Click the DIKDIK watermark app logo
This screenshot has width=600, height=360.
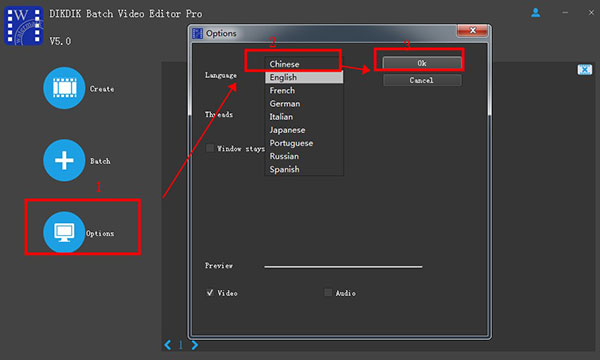click(x=23, y=26)
